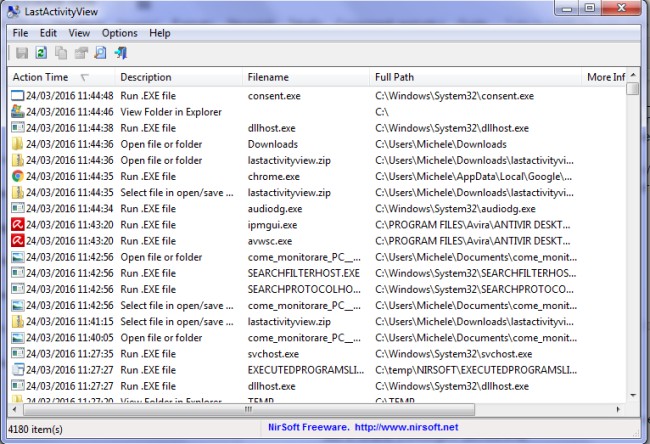This screenshot has height=444, width=650.
Task: Select the chrome.exe filename cell
Action: point(274,177)
